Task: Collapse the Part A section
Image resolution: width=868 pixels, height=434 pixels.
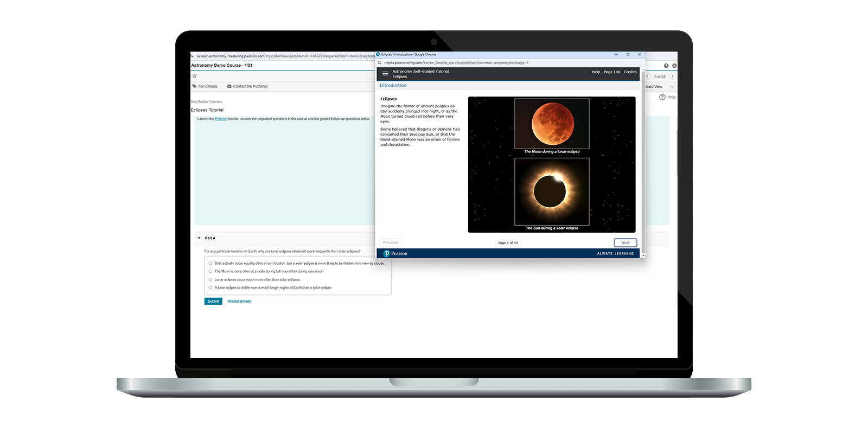Action: (x=199, y=238)
